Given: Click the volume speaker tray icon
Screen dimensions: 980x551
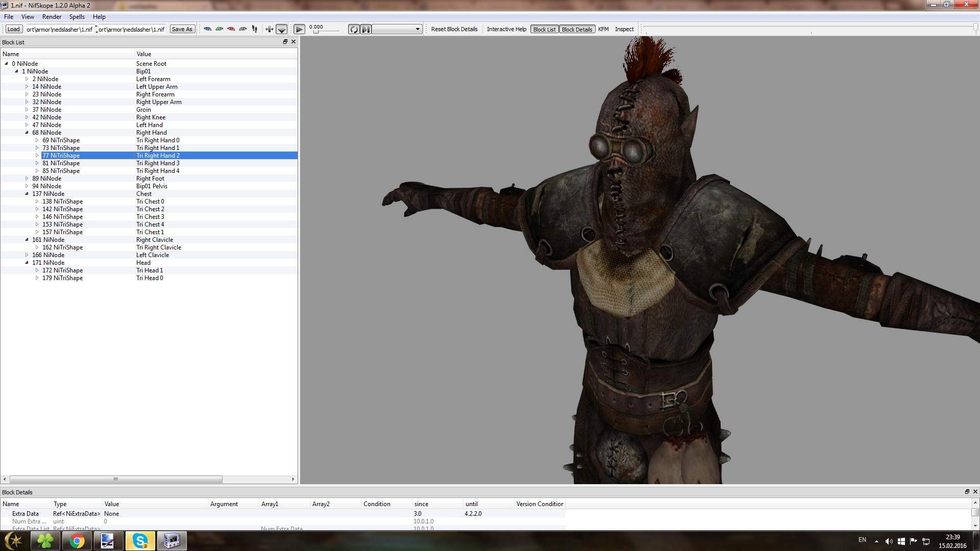Looking at the screenshot, I should click(889, 541).
